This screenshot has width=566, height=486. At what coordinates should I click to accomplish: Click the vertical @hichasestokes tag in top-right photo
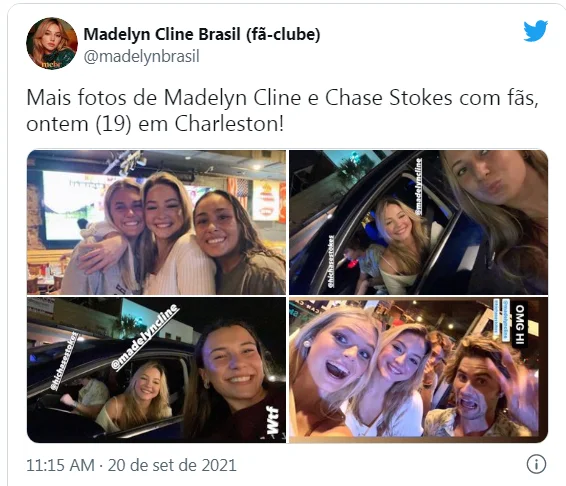pyautogui.click(x=331, y=261)
